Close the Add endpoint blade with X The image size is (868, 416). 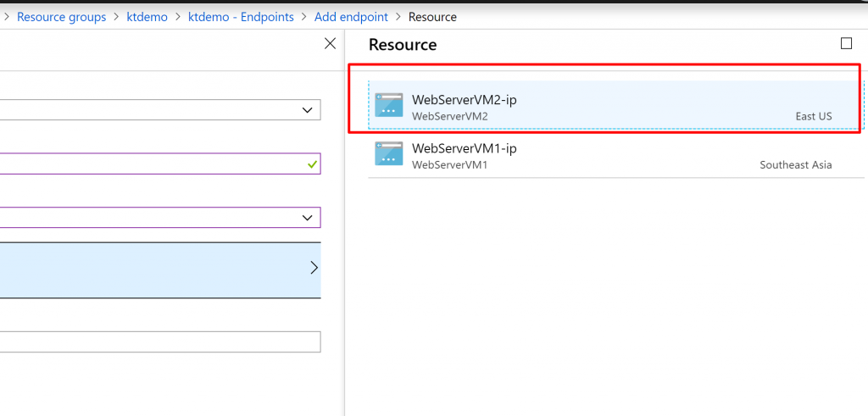pos(330,44)
